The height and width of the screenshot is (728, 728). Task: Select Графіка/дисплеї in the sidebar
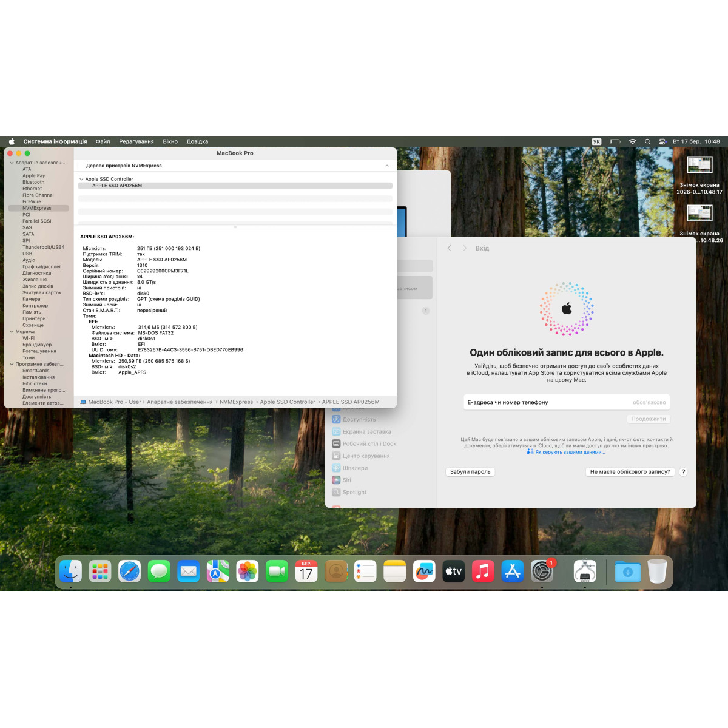(x=42, y=266)
